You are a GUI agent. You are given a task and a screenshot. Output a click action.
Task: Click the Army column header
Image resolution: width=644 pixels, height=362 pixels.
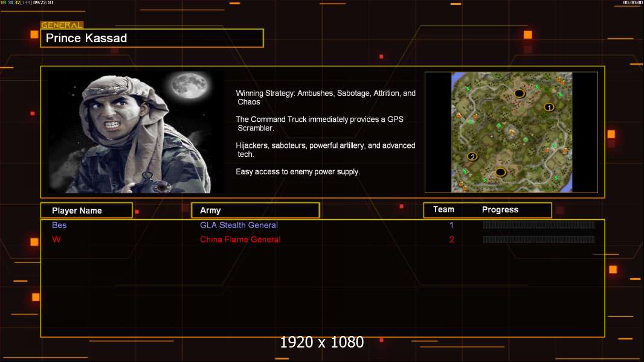point(256,211)
